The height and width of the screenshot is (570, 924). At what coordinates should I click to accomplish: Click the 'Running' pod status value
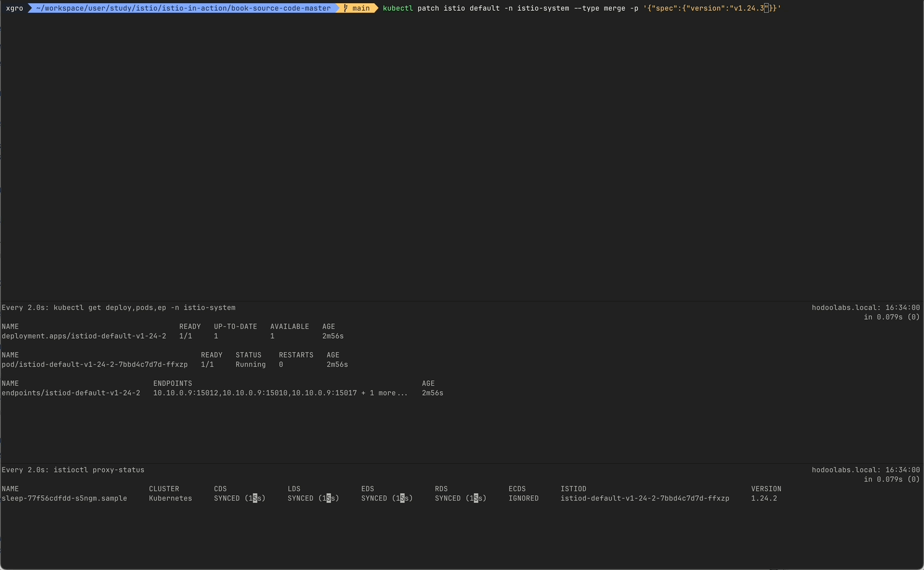click(250, 365)
